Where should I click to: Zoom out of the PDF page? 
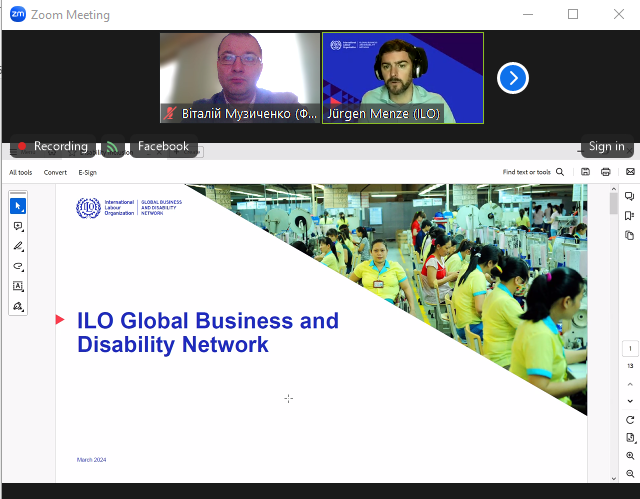pos(630,474)
